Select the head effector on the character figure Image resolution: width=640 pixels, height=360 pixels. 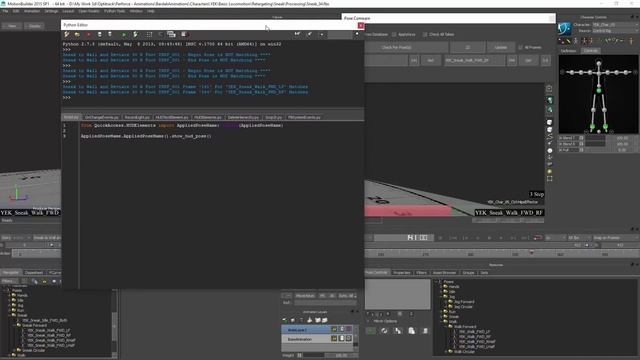tap(599, 63)
